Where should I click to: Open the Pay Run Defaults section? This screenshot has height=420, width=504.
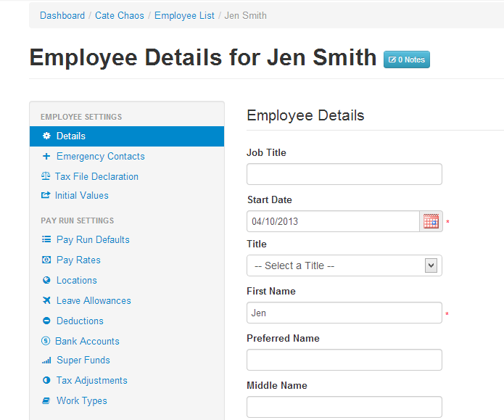coord(93,239)
